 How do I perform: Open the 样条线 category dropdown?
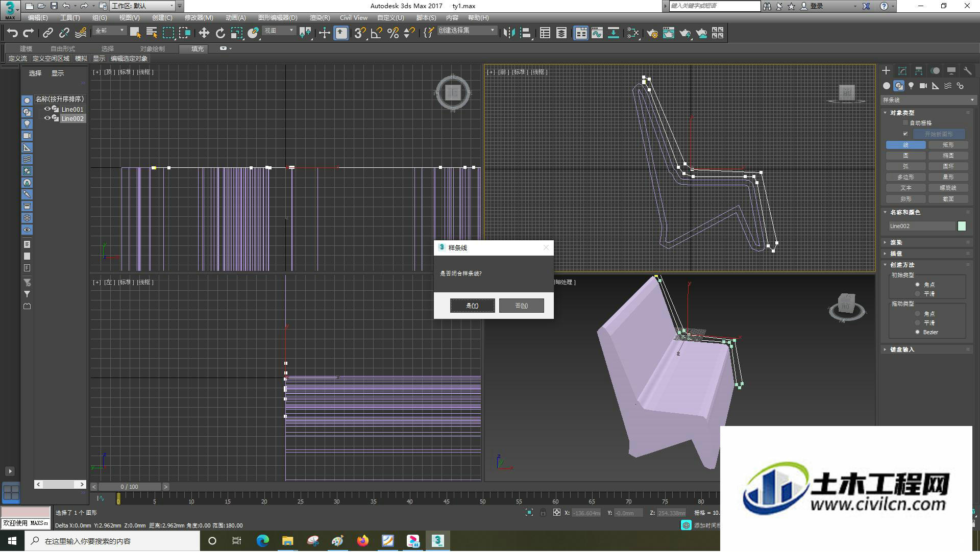pyautogui.click(x=928, y=100)
